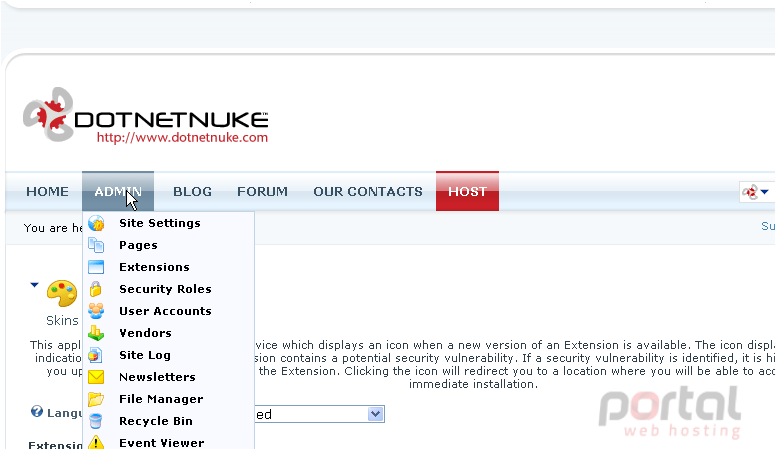This screenshot has width=776, height=450.
Task: Collapse the Skins section arrow
Action: [x=34, y=285]
